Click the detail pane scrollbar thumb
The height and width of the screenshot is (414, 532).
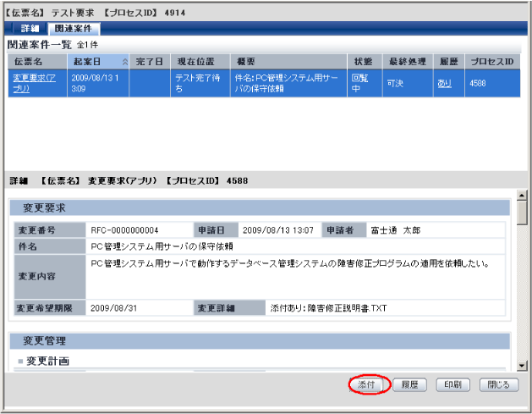(522, 213)
